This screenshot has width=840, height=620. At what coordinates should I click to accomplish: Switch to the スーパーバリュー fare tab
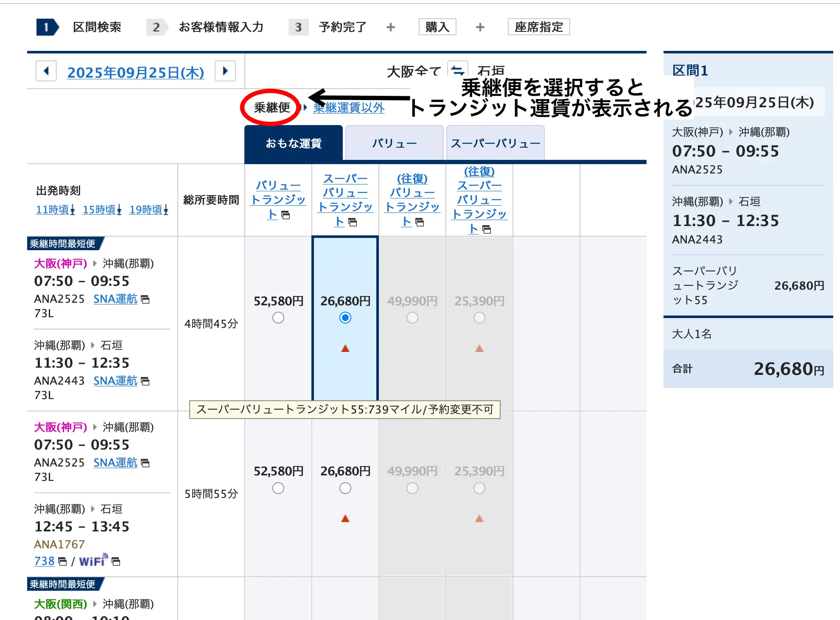pyautogui.click(x=495, y=143)
